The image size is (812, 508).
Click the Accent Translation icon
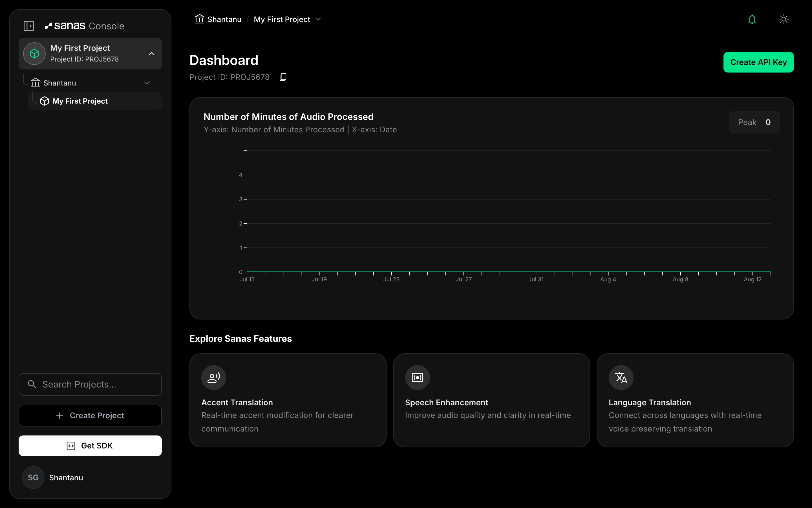click(x=214, y=378)
